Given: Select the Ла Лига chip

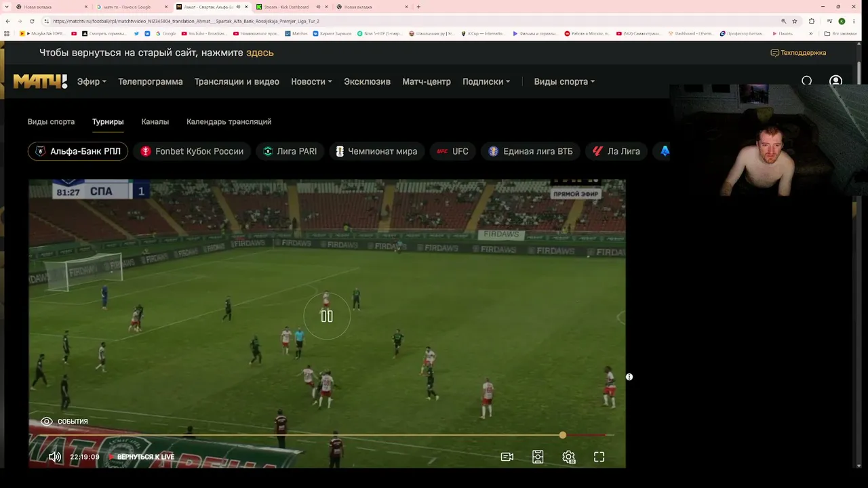Looking at the screenshot, I should coord(616,151).
